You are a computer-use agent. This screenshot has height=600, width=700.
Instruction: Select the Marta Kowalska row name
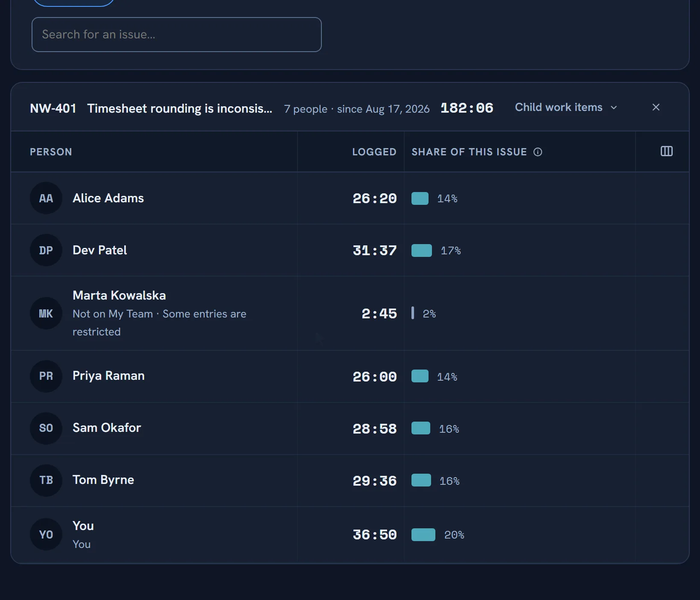119,295
